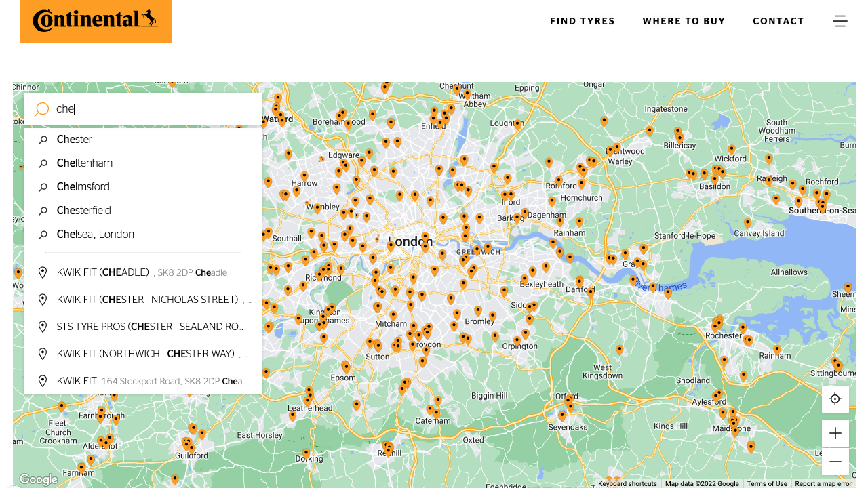Click Report a map error link
Viewport: 868px width, 488px height.
[823, 484]
